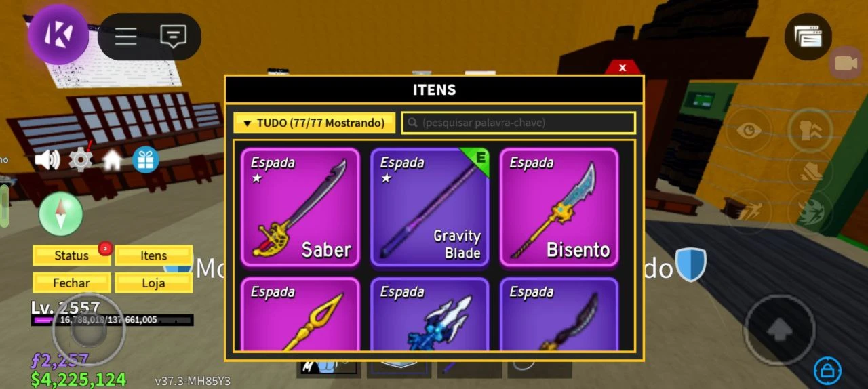Image resolution: width=868 pixels, height=389 pixels.
Task: Expand the TUDO (77/77 Mostrando) filter dropdown
Action: [x=315, y=123]
